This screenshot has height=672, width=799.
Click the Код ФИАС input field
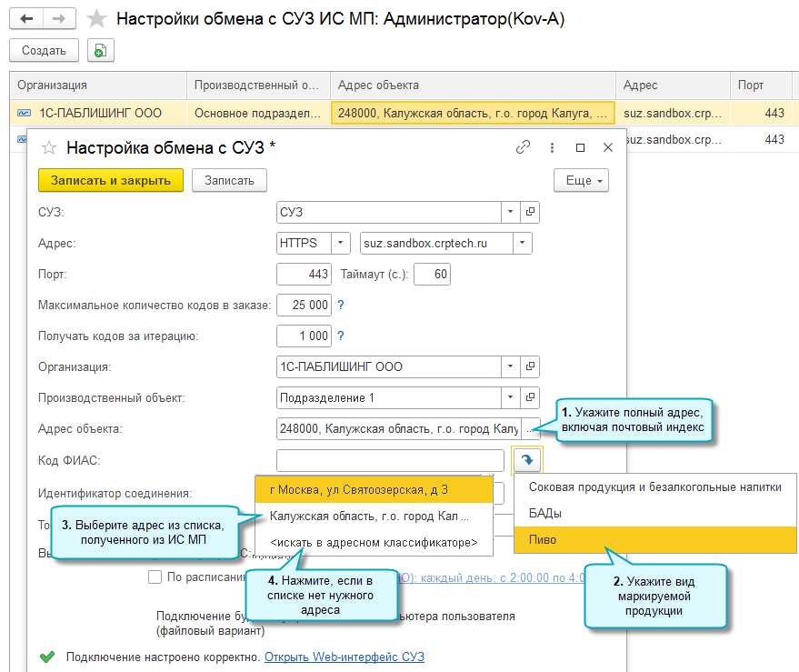click(390, 460)
